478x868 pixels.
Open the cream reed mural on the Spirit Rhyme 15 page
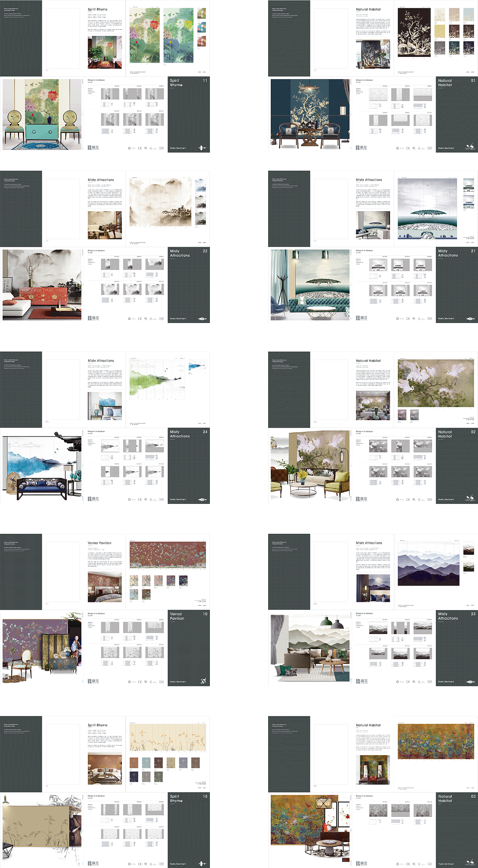(x=168, y=737)
